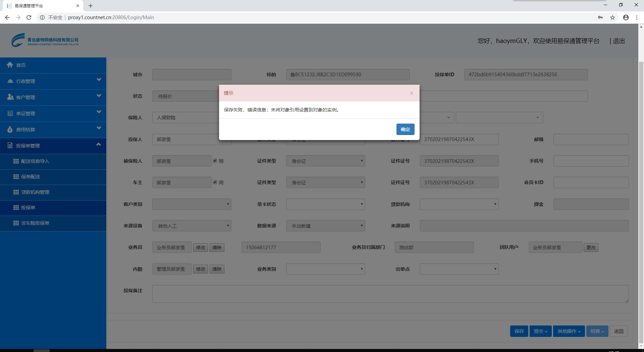Select 投保单 submenu item
Viewport: 644px width, 352px height.
pyautogui.click(x=53, y=208)
